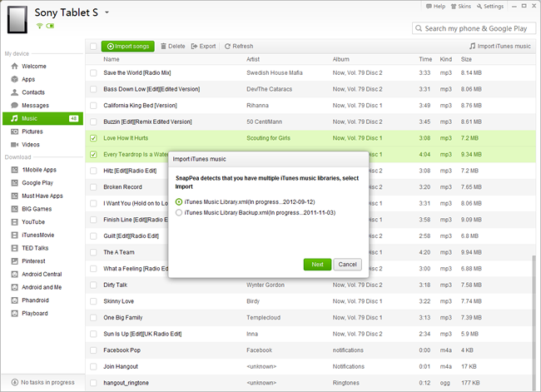Screen dimensions: 541x392
Task: Open Pinterest sidebar icon
Action: click(x=14, y=261)
